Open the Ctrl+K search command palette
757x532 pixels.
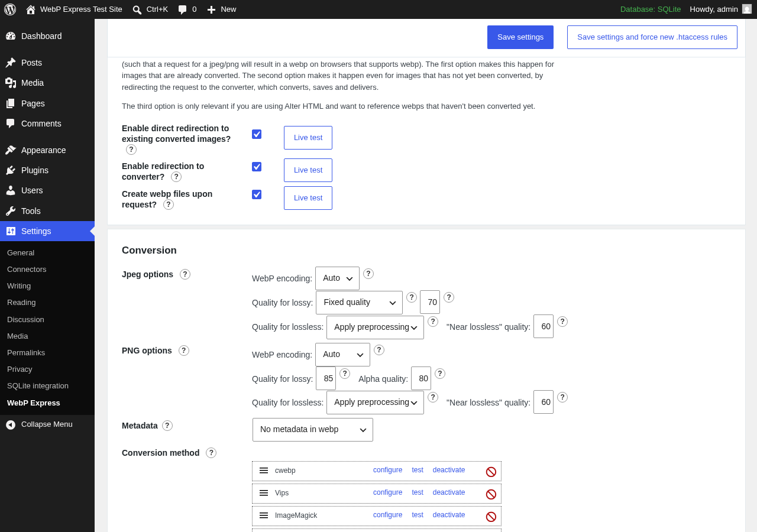coord(150,9)
